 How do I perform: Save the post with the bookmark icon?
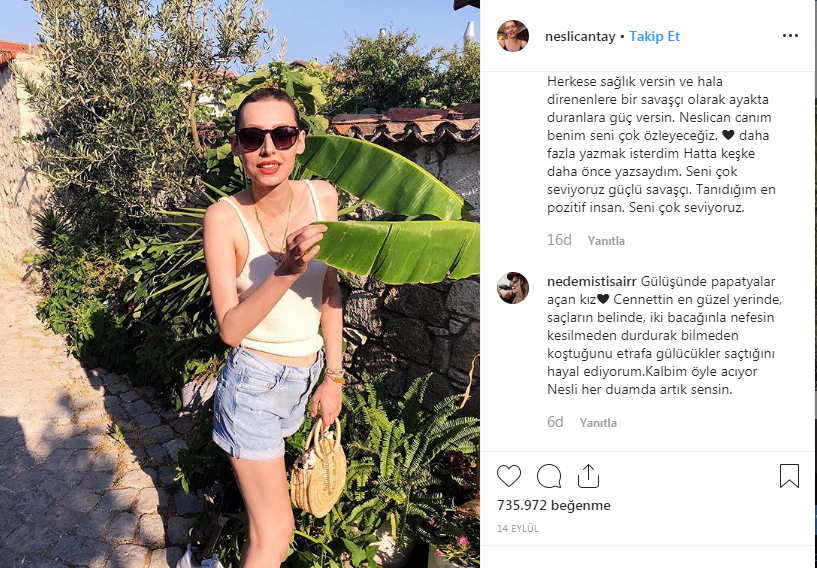click(789, 476)
